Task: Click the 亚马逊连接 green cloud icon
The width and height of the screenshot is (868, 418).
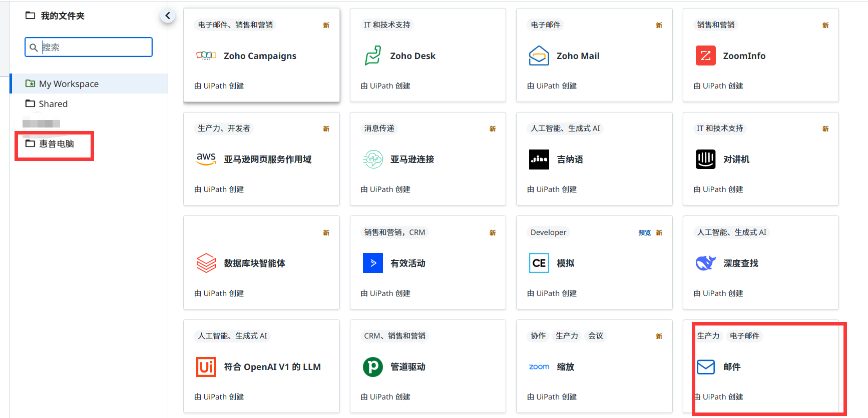Action: [373, 159]
